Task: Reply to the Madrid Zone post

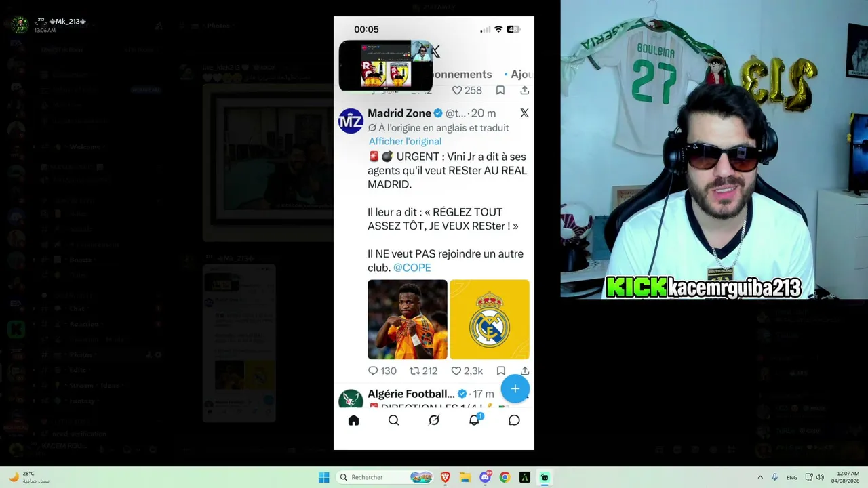Action: coord(382,371)
